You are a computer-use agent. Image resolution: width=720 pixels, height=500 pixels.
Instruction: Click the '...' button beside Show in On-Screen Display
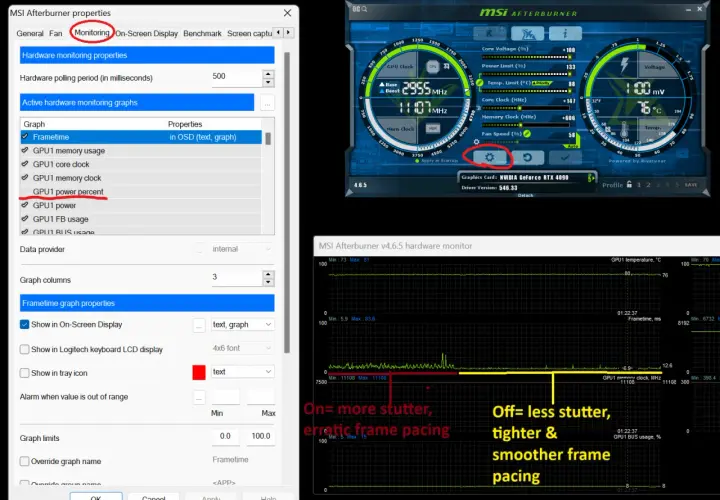point(199,325)
